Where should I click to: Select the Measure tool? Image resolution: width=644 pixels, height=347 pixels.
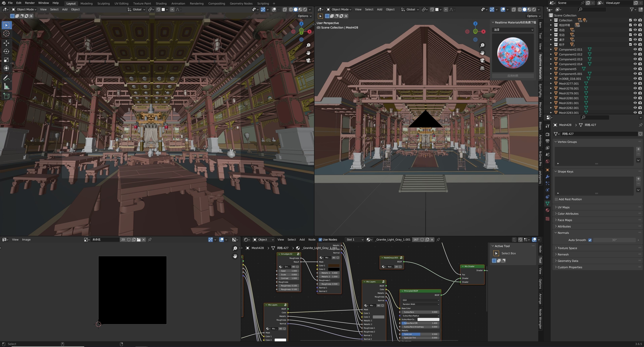click(7, 87)
